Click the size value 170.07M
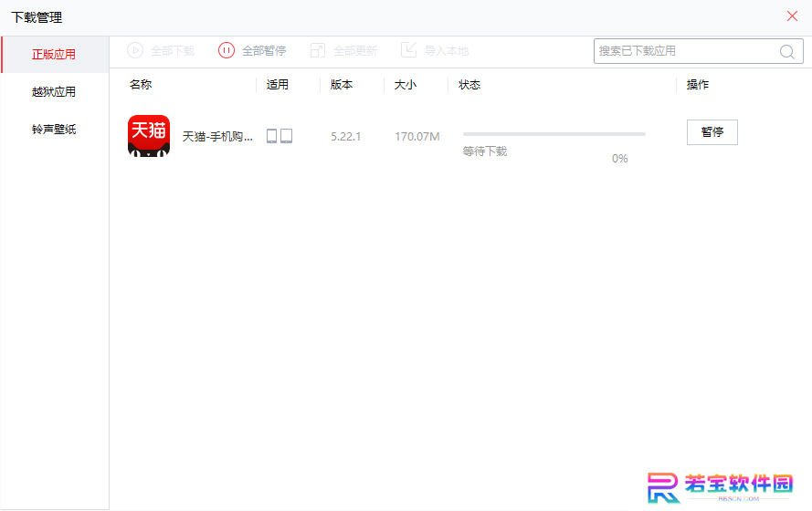The height and width of the screenshot is (511, 812). 417,137
